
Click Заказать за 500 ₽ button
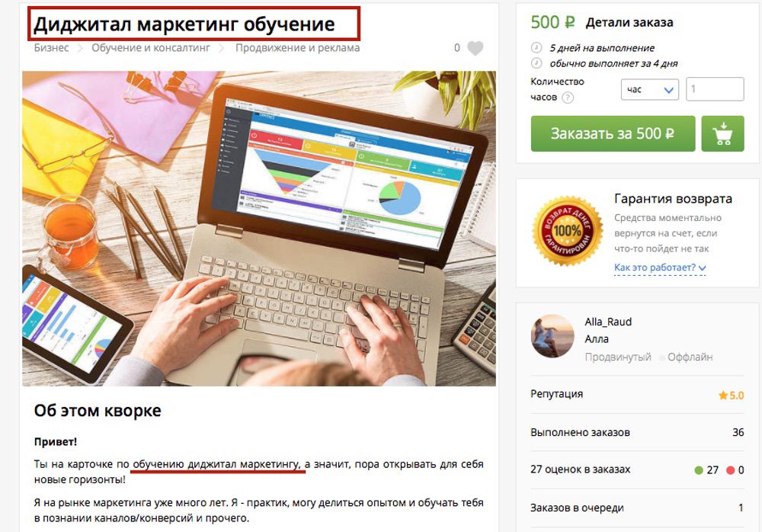coord(613,133)
